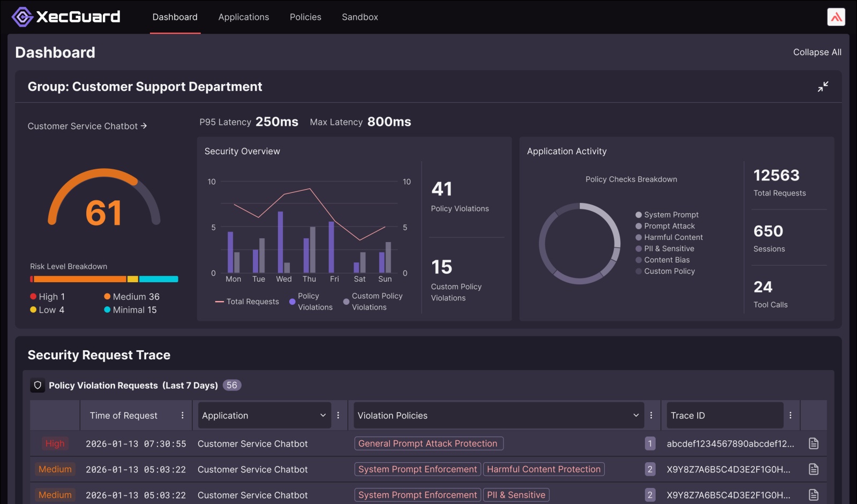This screenshot has height=504, width=857.
Task: Click the Collapse All link
Action: click(817, 52)
